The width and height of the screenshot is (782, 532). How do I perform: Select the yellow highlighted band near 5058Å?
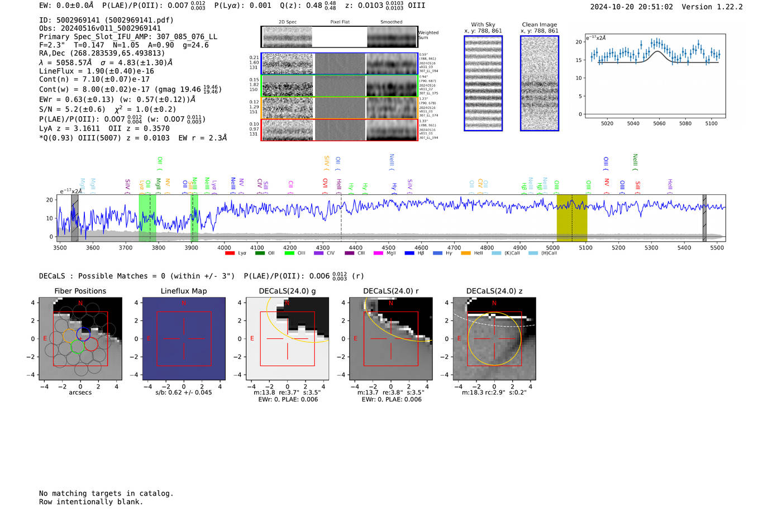tap(571, 218)
